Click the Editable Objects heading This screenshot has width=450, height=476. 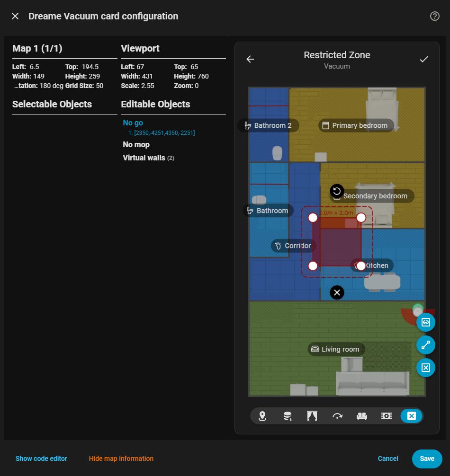tap(155, 104)
